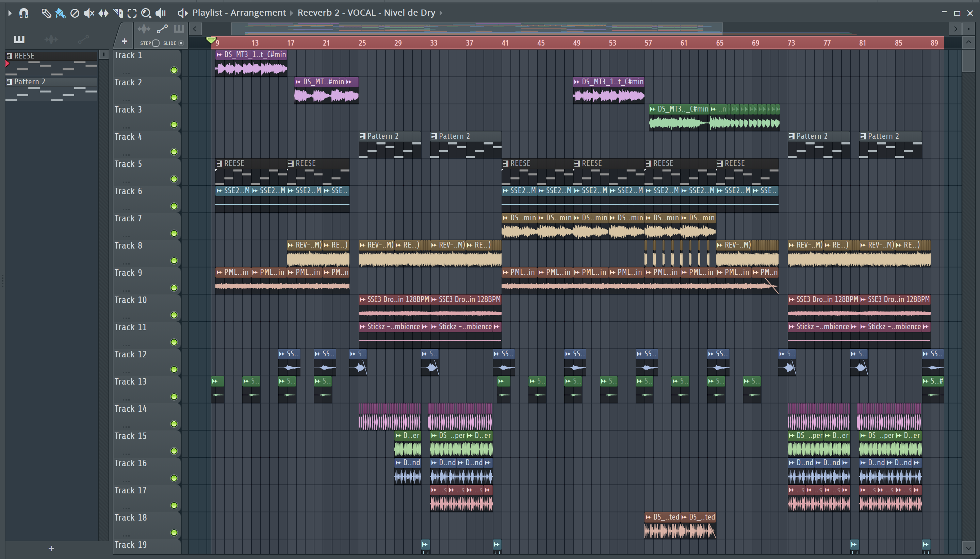Expand arrow after Nivel de Dry
The image size is (980, 559).
click(x=441, y=13)
